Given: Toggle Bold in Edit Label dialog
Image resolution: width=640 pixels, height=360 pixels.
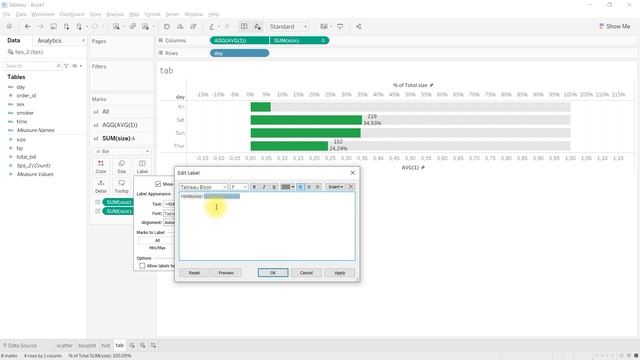Looking at the screenshot, I should click(x=254, y=187).
